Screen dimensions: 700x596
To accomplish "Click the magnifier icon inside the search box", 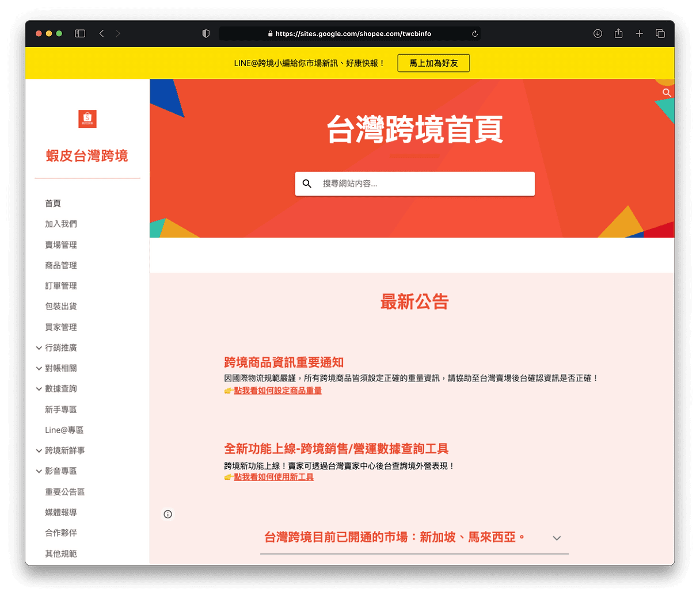I will click(x=307, y=184).
